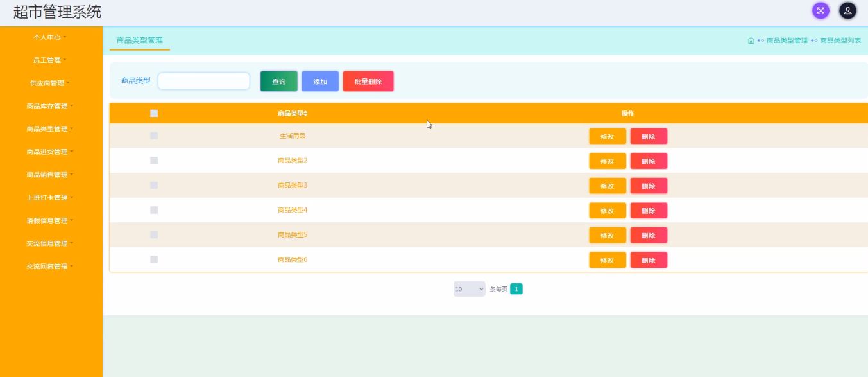The image size is (868, 377).
Task: Edit the 商品类型2 row with 修改
Action: pyautogui.click(x=608, y=161)
